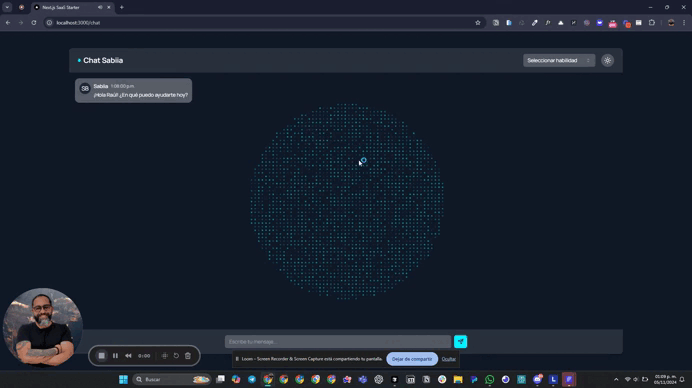Open the Chrome extensions puzzle icon
Viewport: 692px width, 388px height.
pyautogui.click(x=652, y=23)
